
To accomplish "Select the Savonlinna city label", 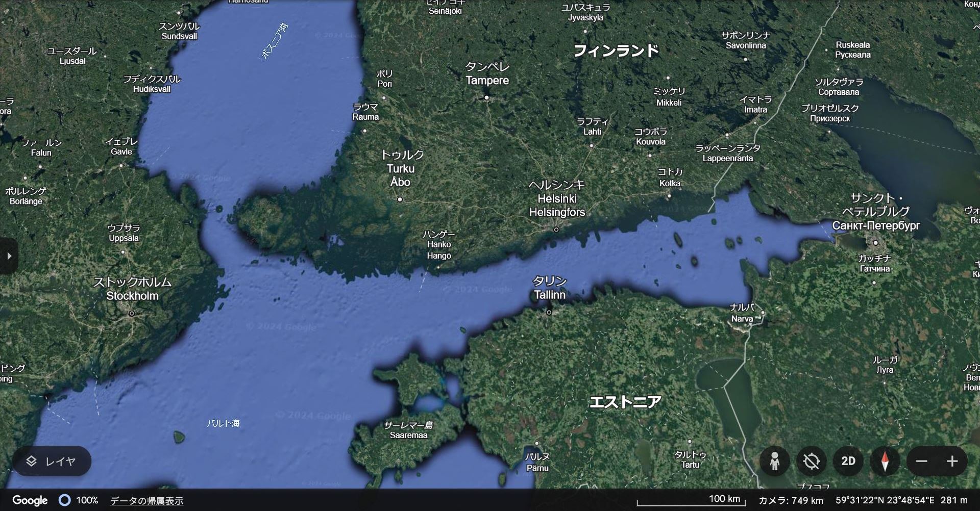I will click(746, 40).
